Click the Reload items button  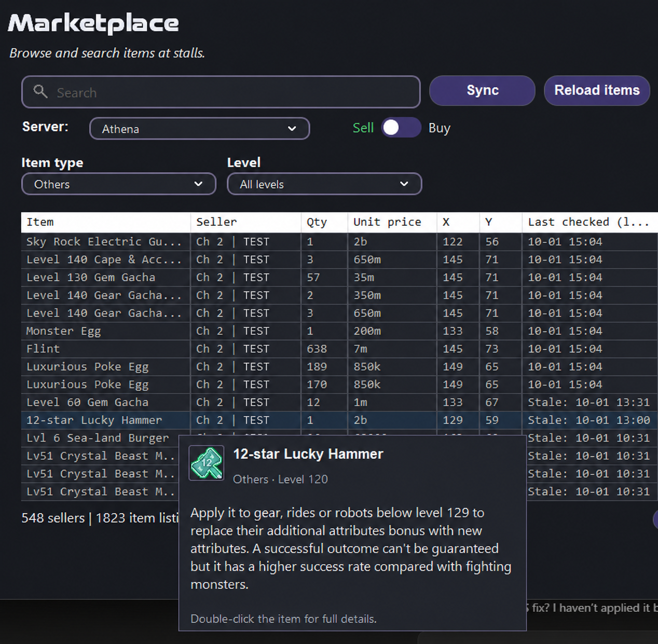coord(597,90)
